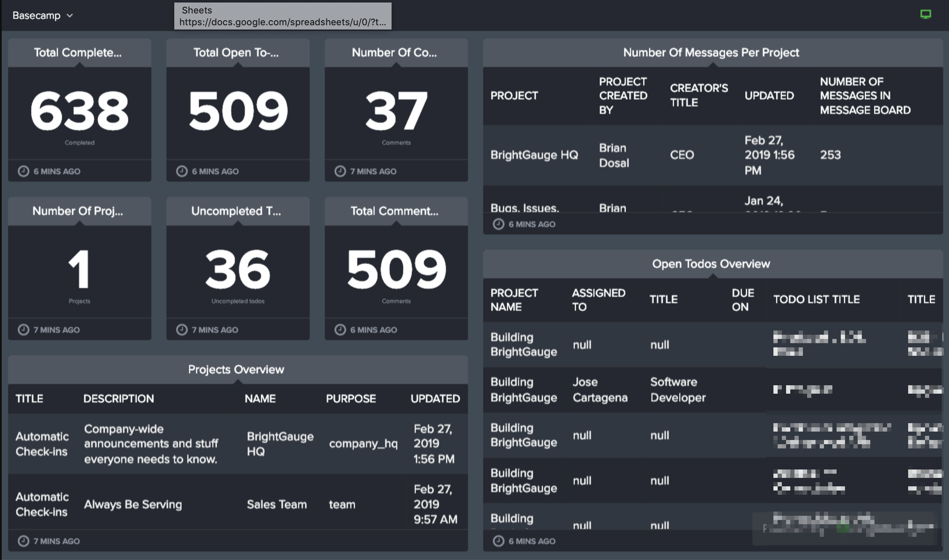Click the Jose Cartagena assignee cell
949x560 pixels.
(600, 389)
